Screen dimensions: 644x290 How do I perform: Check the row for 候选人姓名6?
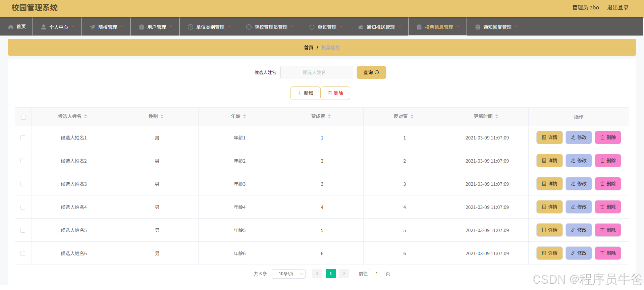(x=23, y=253)
